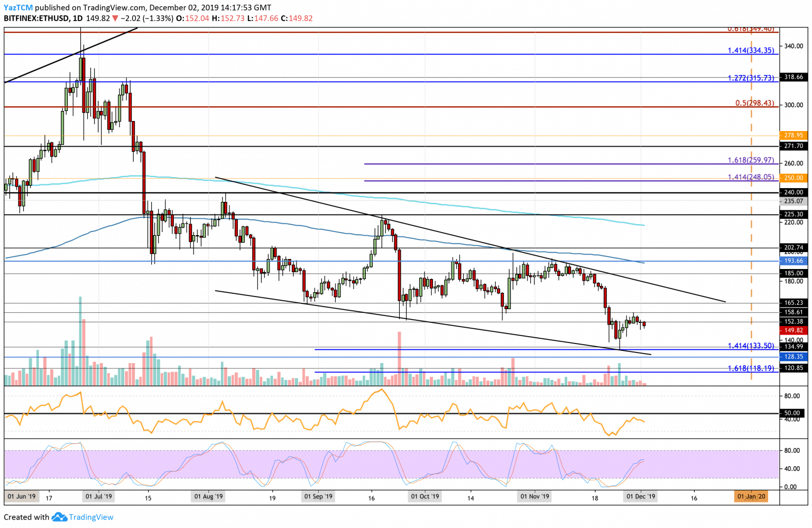Select the 185.00 price axis tag
The width and height of the screenshot is (812, 528).
793,273
